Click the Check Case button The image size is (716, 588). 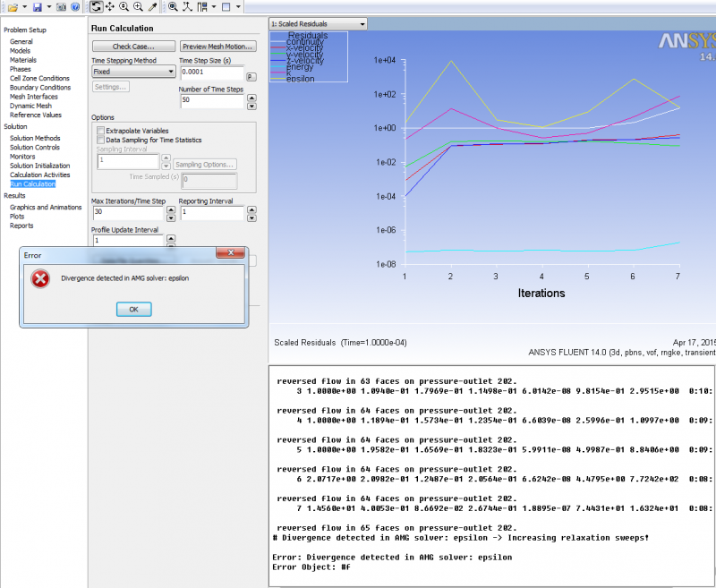133,47
